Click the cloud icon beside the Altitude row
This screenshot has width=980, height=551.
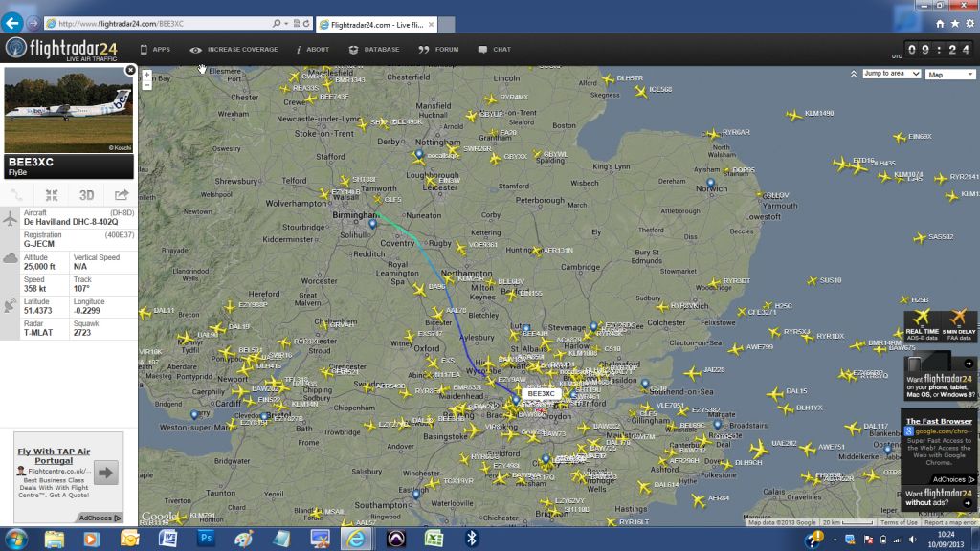pos(10,258)
